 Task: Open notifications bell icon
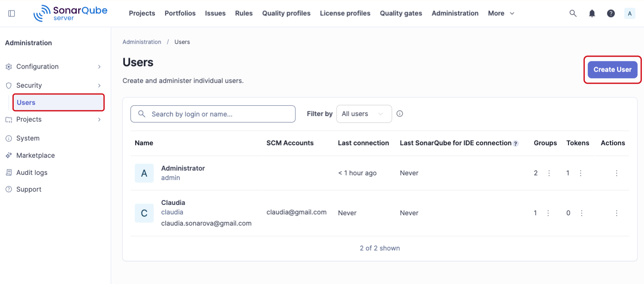pyautogui.click(x=592, y=13)
